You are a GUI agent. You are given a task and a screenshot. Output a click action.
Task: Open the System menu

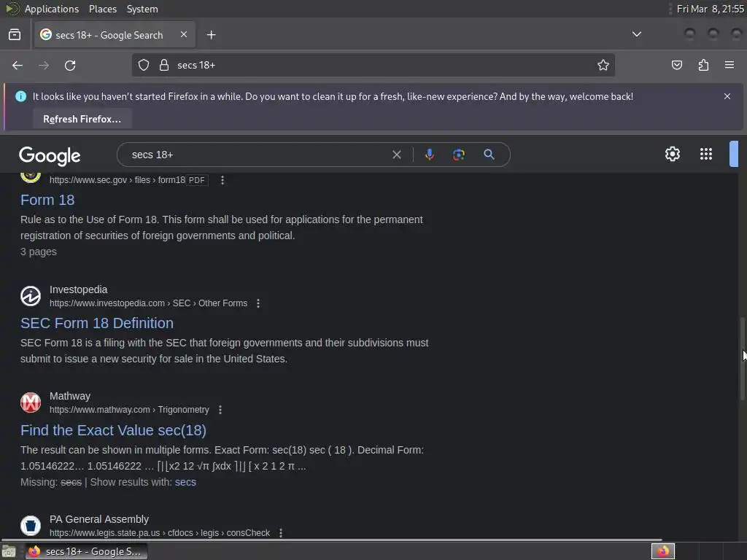pyautogui.click(x=142, y=9)
